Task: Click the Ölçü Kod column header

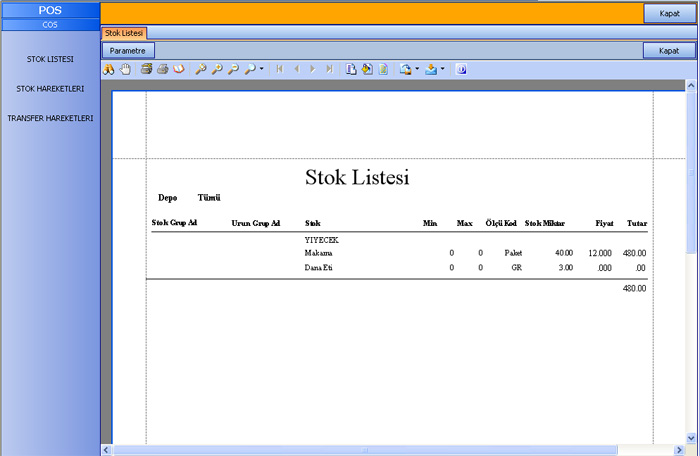Action: coord(501,223)
